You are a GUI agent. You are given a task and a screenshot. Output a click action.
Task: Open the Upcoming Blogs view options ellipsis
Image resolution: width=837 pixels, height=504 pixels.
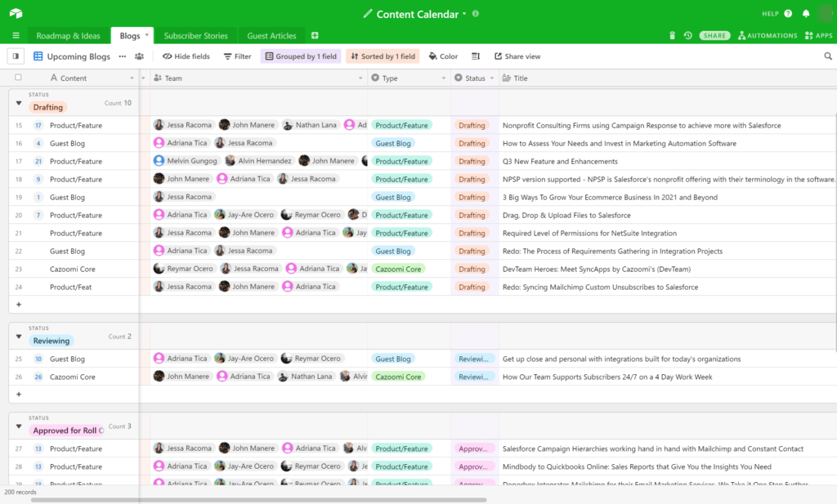[x=123, y=56]
